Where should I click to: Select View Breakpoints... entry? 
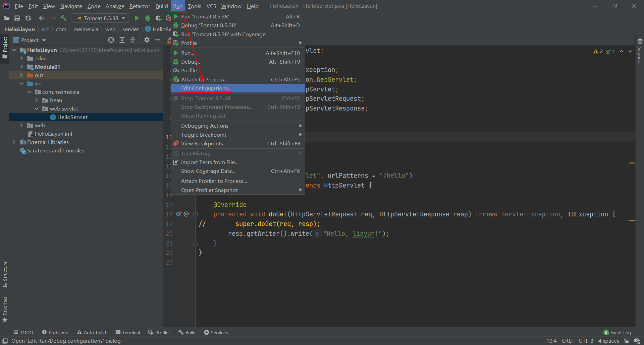pos(238,143)
